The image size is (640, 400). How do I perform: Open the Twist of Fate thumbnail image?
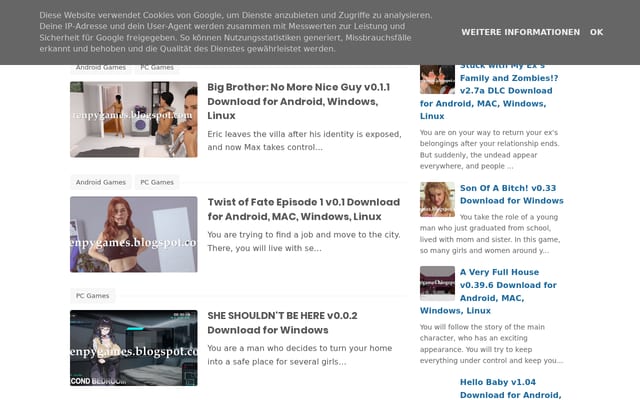[133, 234]
